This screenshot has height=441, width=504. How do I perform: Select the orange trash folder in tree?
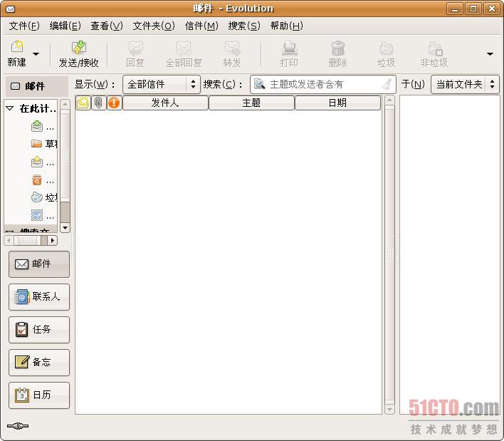click(x=36, y=180)
